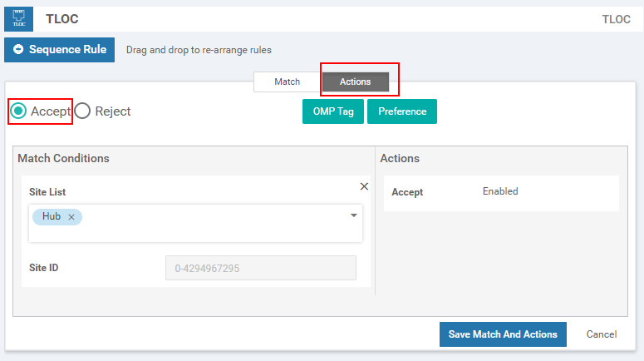Select the Accept radio button
Image resolution: width=644 pixels, height=361 pixels.
point(18,111)
